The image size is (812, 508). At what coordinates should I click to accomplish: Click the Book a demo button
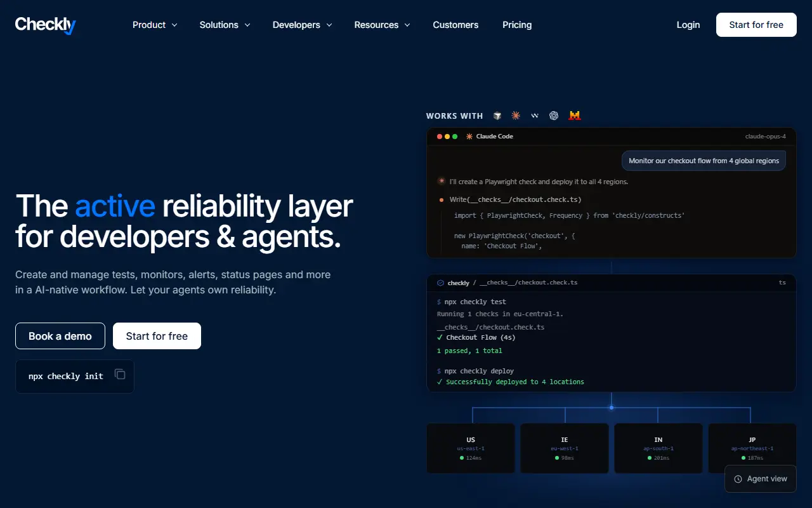(x=60, y=336)
